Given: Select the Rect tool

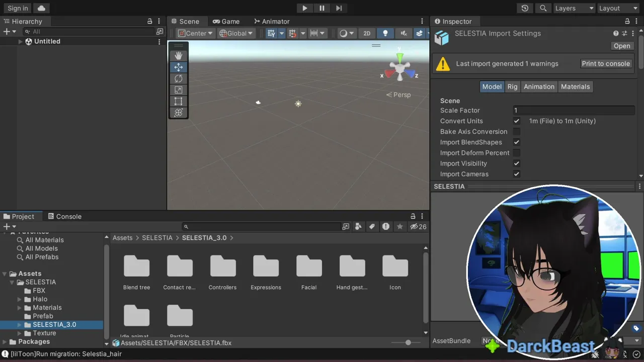Looking at the screenshot, I should pyautogui.click(x=178, y=101).
